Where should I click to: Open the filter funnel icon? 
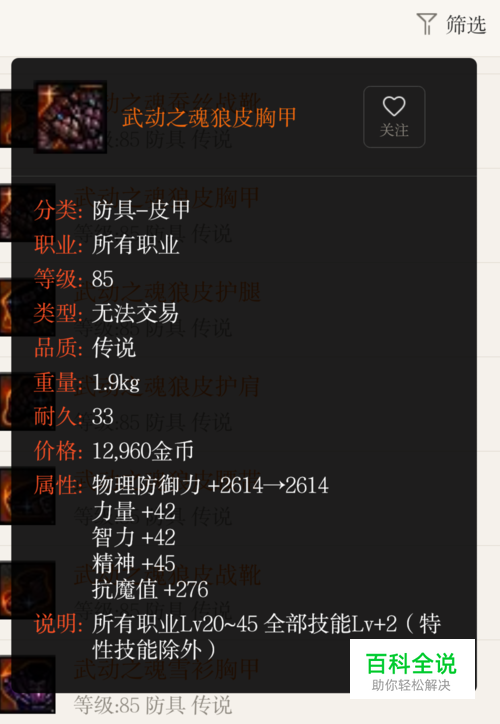pyautogui.click(x=426, y=24)
